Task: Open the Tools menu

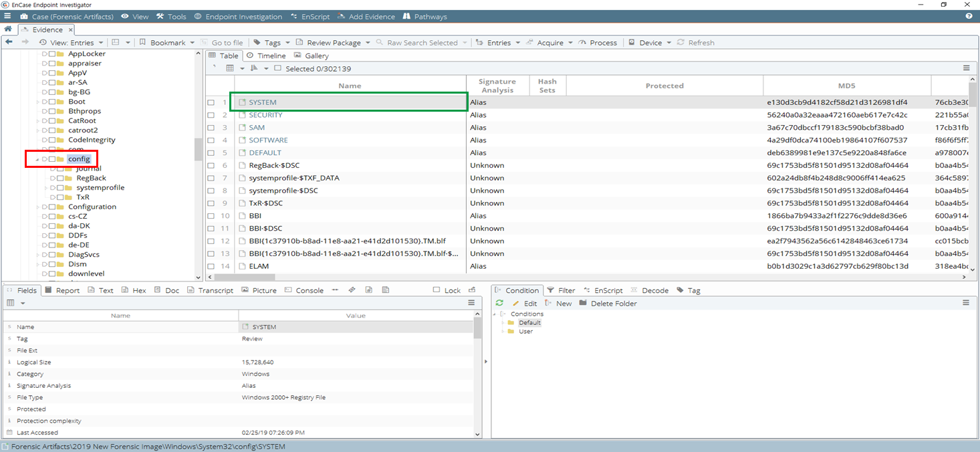Action: click(172, 16)
